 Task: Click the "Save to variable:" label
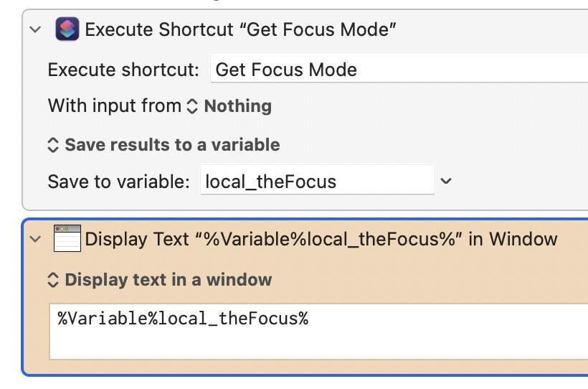point(118,181)
